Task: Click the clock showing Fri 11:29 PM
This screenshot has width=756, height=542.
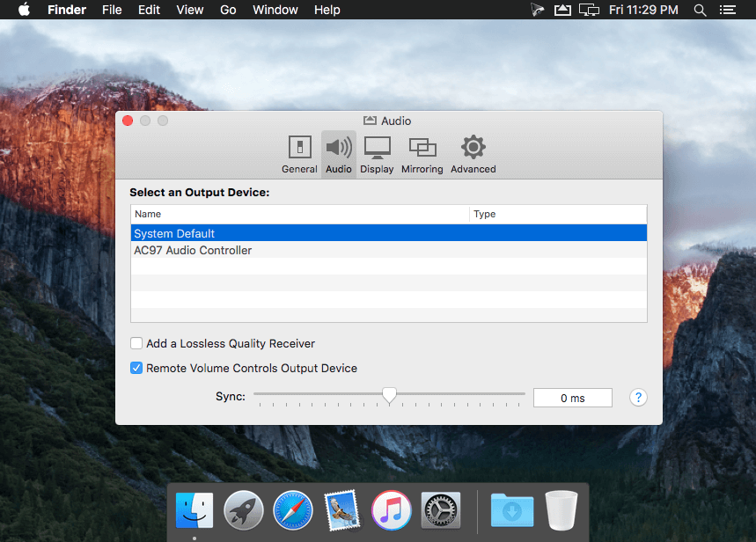Action: 643,10
